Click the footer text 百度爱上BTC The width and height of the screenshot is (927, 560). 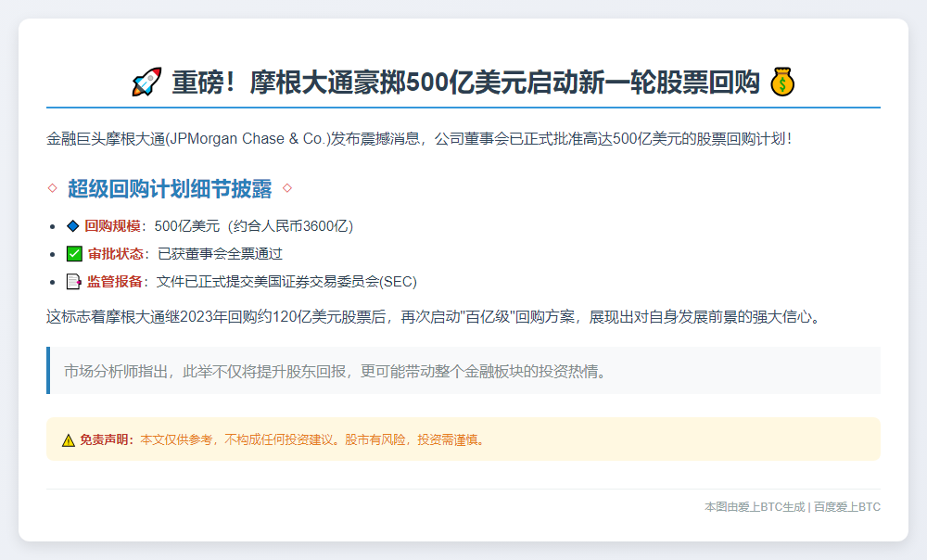click(x=847, y=507)
